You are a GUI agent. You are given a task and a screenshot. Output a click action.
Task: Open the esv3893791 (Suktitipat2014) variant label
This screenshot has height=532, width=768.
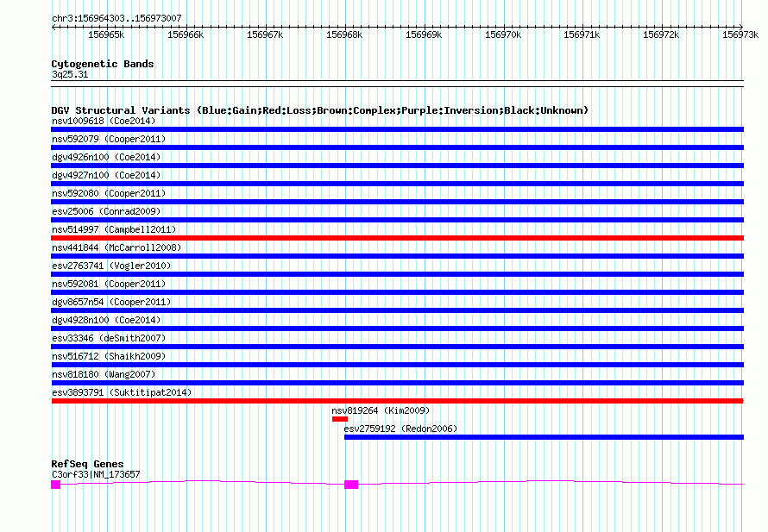122,392
